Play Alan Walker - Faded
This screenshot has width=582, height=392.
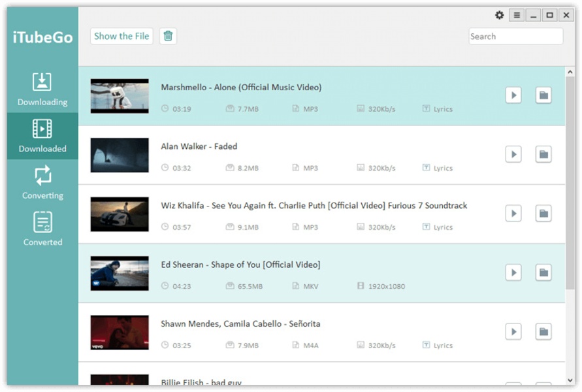click(513, 154)
